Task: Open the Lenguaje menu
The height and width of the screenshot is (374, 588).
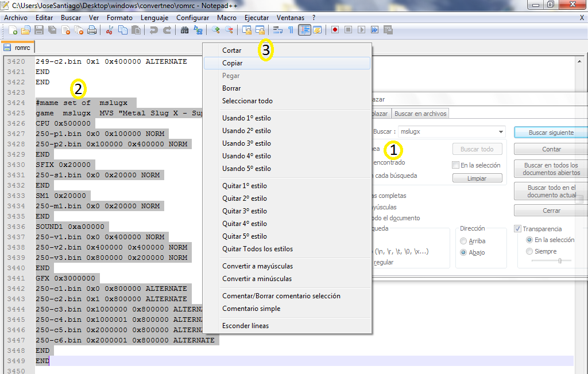Action: (x=154, y=18)
